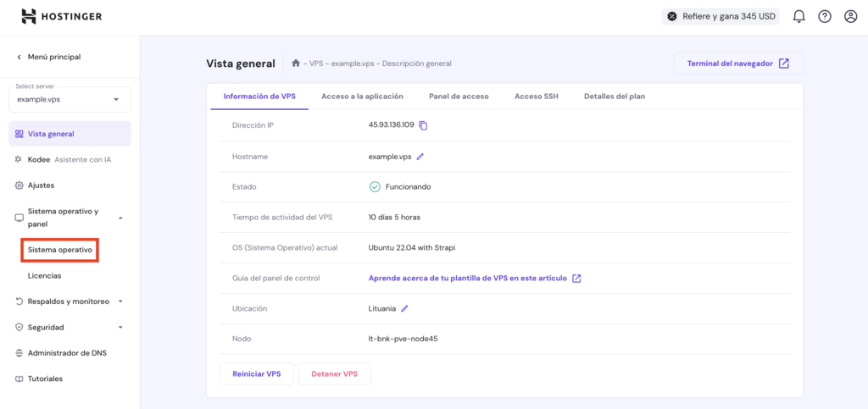Open the user profile icon
This screenshot has height=409, width=868.
pos(850,16)
